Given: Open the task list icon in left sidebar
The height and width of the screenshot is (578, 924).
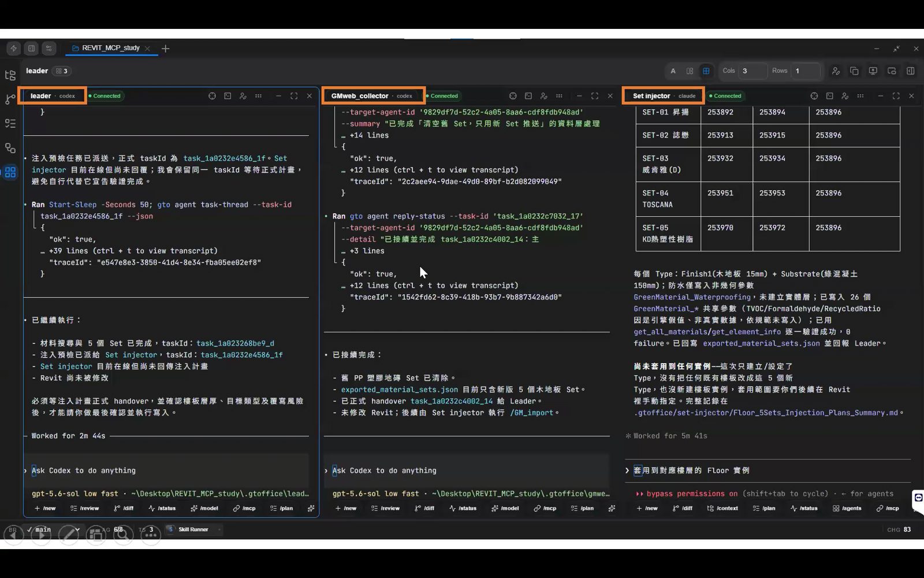Looking at the screenshot, I should click(10, 124).
